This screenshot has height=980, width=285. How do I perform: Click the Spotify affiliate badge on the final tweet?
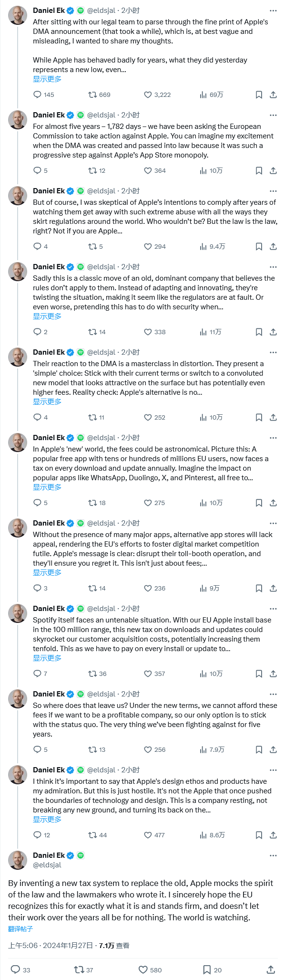(x=81, y=855)
